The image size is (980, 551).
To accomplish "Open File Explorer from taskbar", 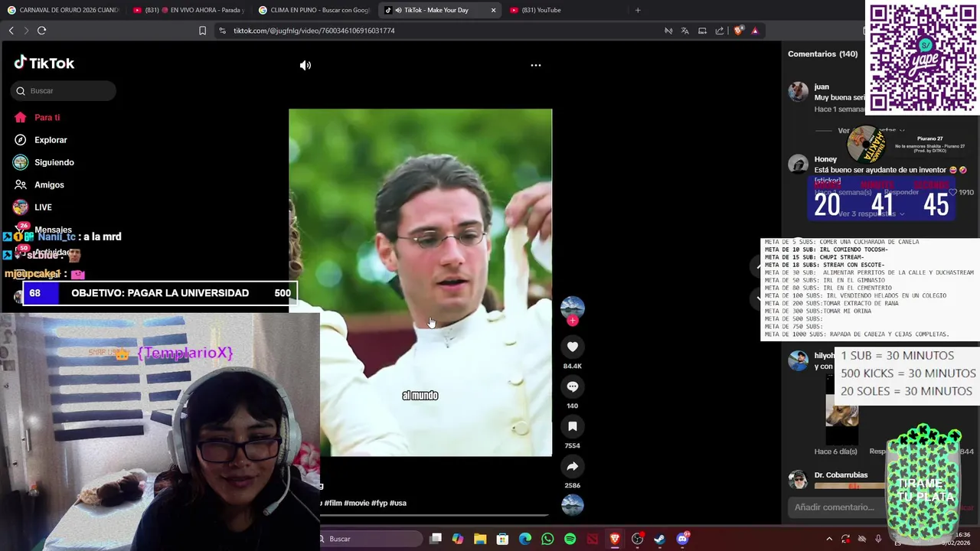I will click(x=480, y=539).
